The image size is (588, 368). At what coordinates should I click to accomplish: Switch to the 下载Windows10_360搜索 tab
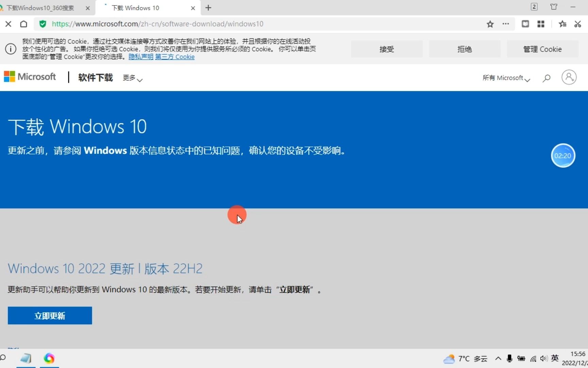pyautogui.click(x=41, y=8)
